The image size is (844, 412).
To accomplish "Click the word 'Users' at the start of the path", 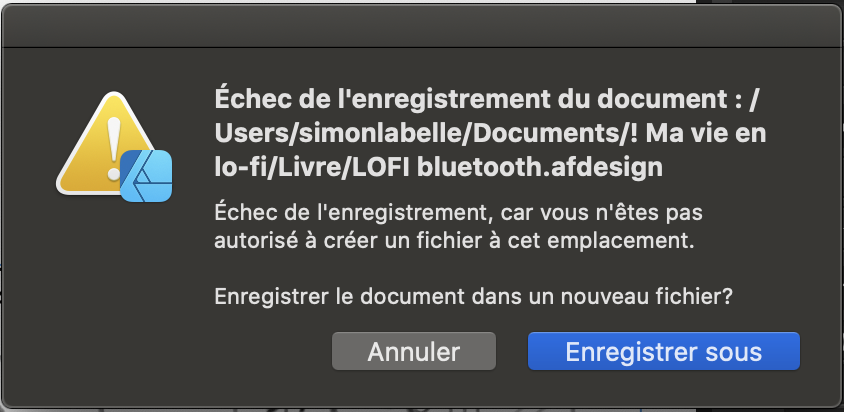I will click(252, 133).
